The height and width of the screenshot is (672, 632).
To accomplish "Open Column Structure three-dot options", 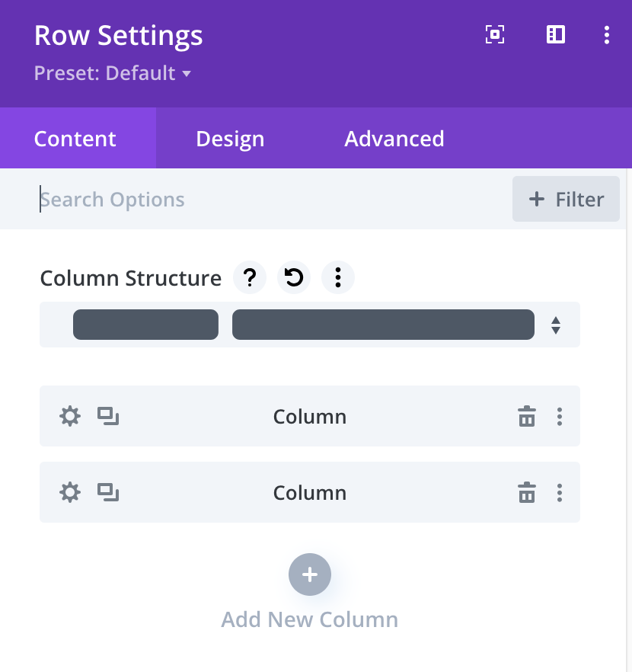I will point(338,279).
